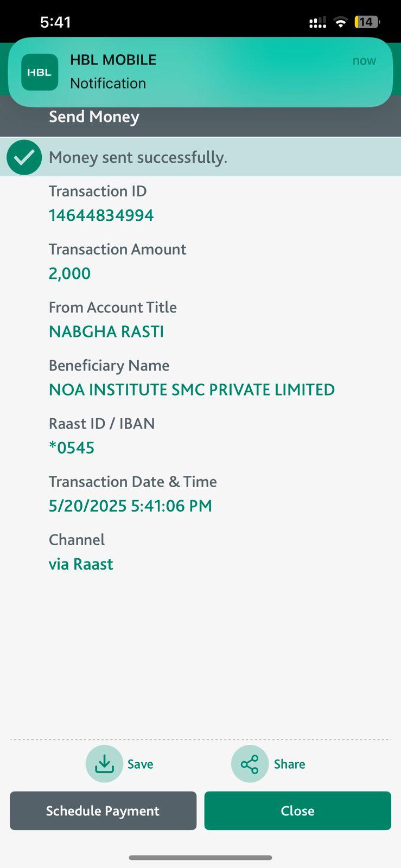This screenshot has width=401, height=868.
Task: Select transaction ID 14644834994
Action: (x=101, y=215)
